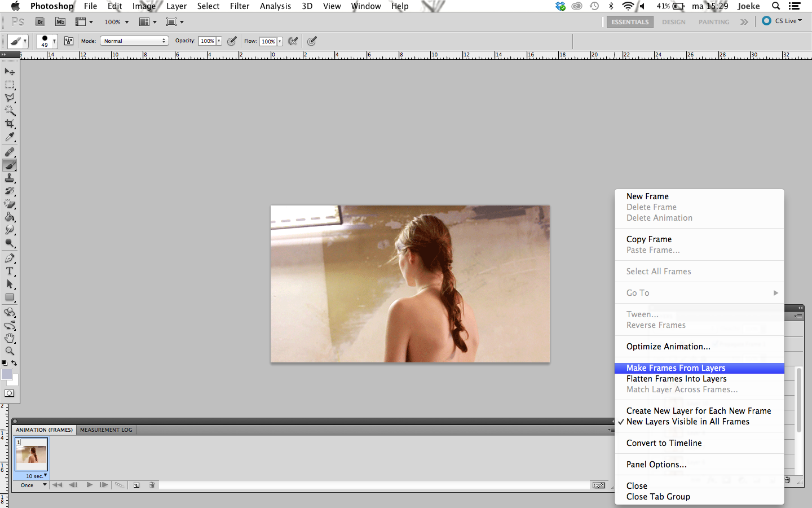Select the Rectangle shape tool
Screen dimensions: 812x508
click(x=10, y=297)
